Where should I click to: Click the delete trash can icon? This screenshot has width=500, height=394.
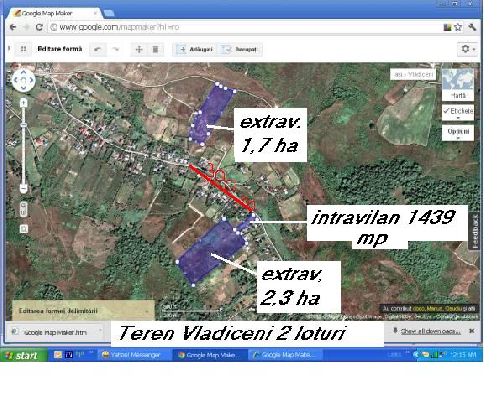coord(155,49)
